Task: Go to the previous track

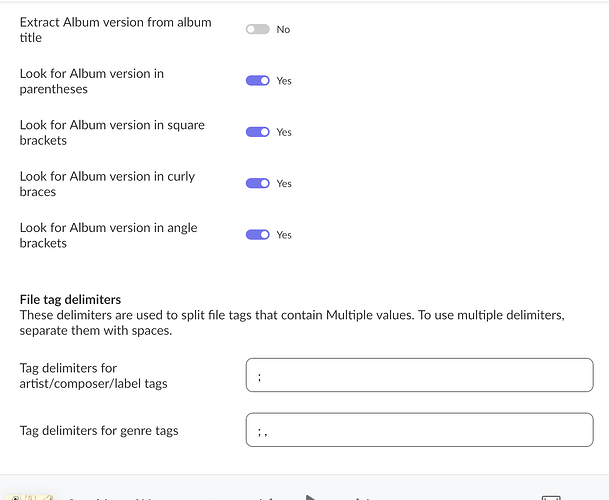Action: [266, 498]
